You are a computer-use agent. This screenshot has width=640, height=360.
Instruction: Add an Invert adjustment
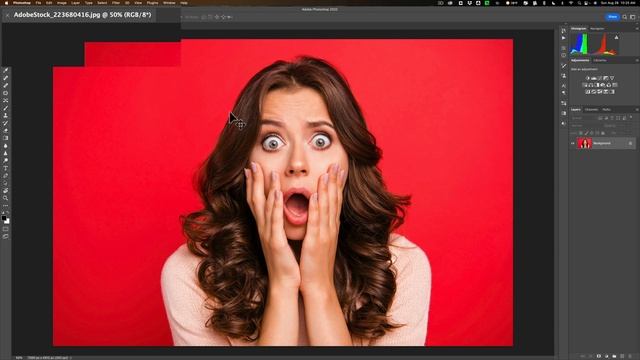pos(588,92)
